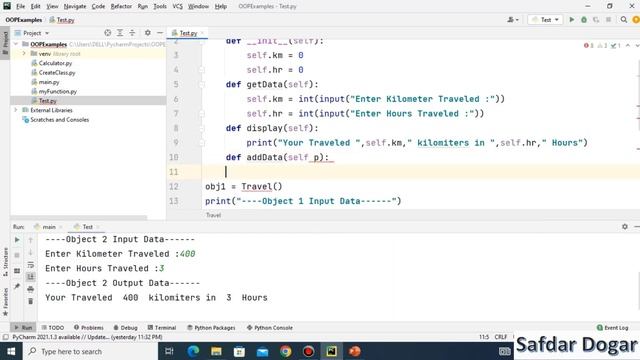Image resolution: width=640 pixels, height=360 pixels.
Task: Open Calculator.py in the Project tree
Action: (55, 63)
